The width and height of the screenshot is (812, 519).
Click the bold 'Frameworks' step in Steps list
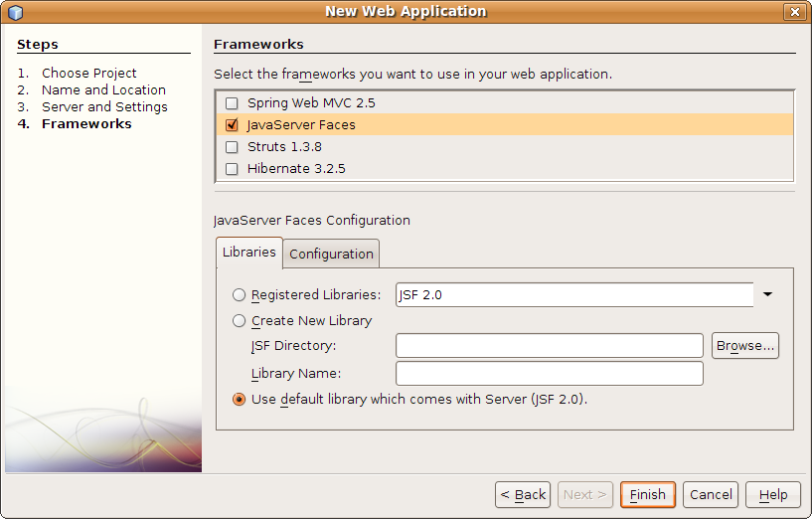(x=86, y=124)
